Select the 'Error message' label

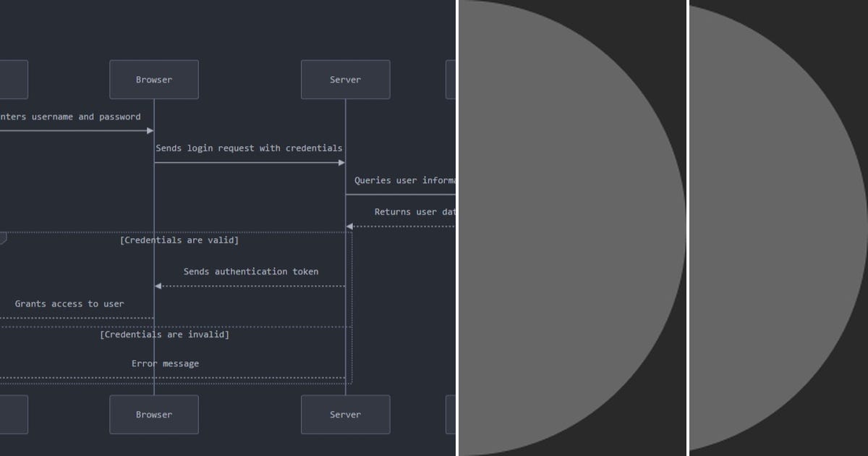click(x=165, y=363)
